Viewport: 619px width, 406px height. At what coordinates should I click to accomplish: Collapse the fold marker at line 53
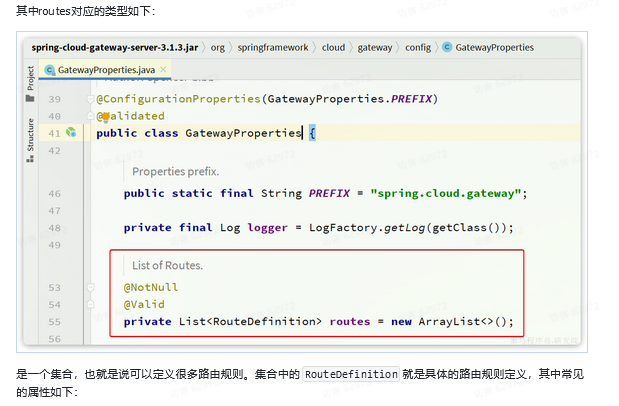90,288
